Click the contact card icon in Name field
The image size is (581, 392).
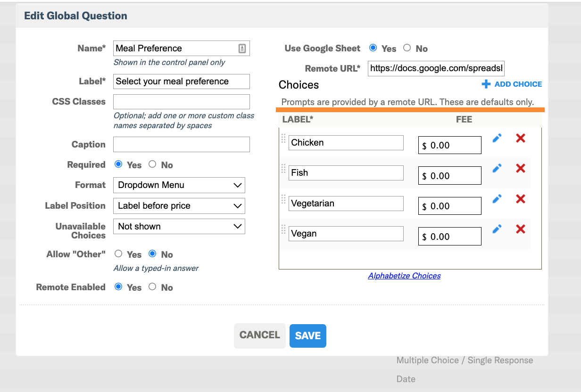tap(242, 48)
